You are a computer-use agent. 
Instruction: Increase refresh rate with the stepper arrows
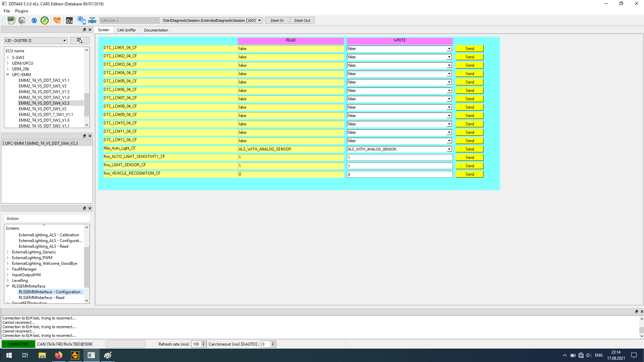point(203,343)
